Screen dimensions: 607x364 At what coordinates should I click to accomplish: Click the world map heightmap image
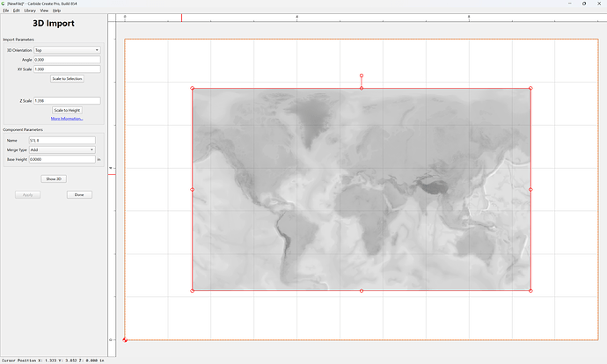362,190
